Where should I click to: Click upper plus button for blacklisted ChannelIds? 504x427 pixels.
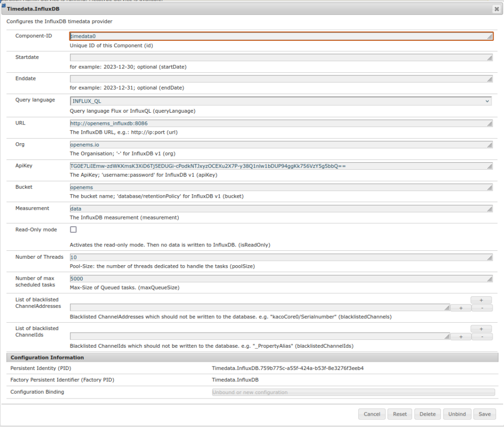coord(481,329)
